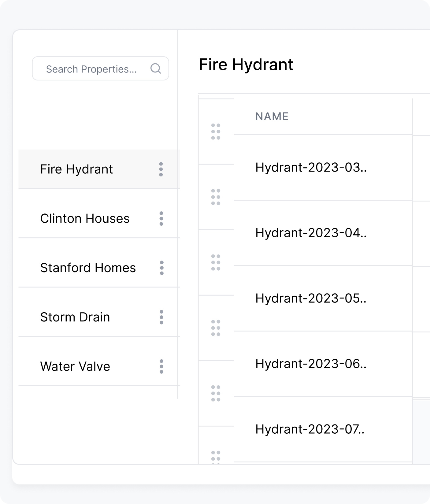The height and width of the screenshot is (504, 430).
Task: Click the topmost drag handle in the table
Action: [x=216, y=132]
